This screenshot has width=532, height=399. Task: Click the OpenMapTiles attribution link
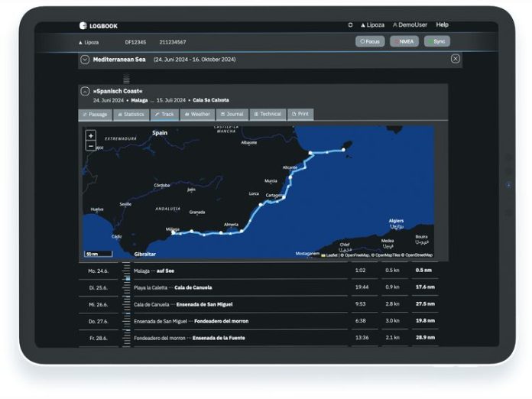click(386, 255)
